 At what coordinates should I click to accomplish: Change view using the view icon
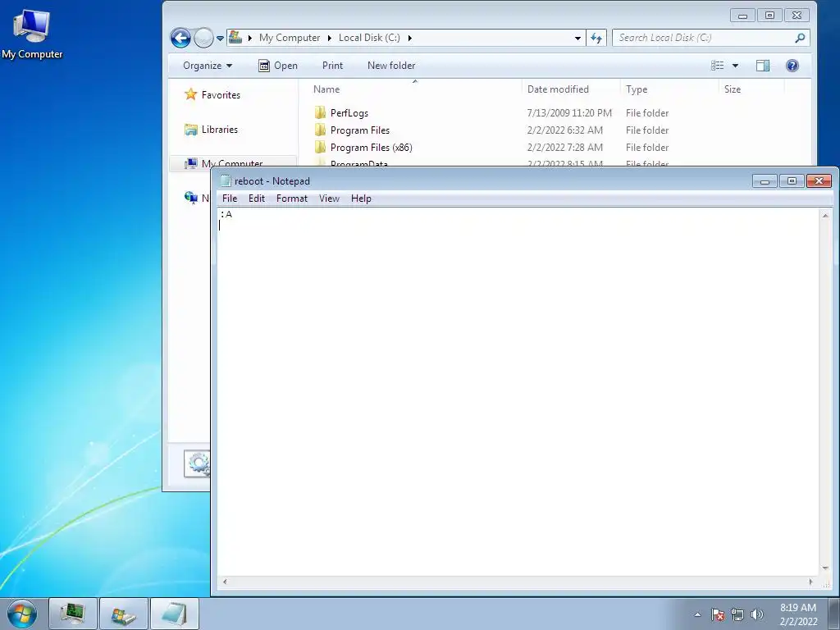coord(717,66)
